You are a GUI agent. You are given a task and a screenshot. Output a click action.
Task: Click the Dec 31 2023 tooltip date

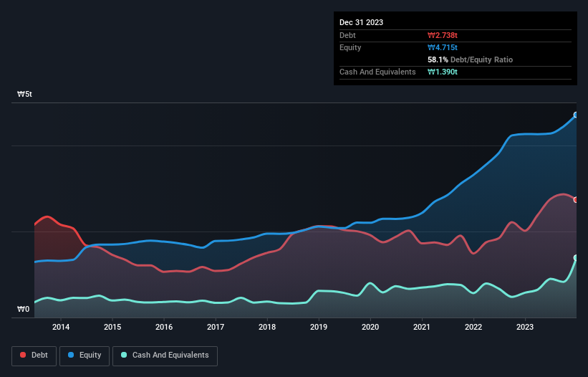[361, 22]
